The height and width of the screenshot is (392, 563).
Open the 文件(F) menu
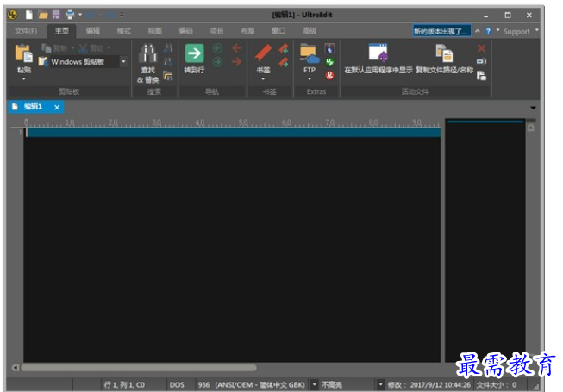click(x=26, y=31)
